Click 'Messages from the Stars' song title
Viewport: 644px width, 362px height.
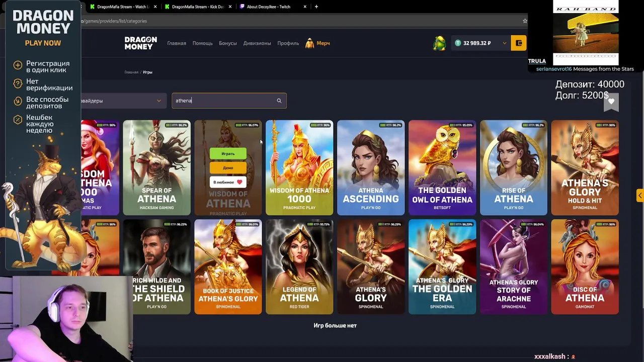point(603,69)
